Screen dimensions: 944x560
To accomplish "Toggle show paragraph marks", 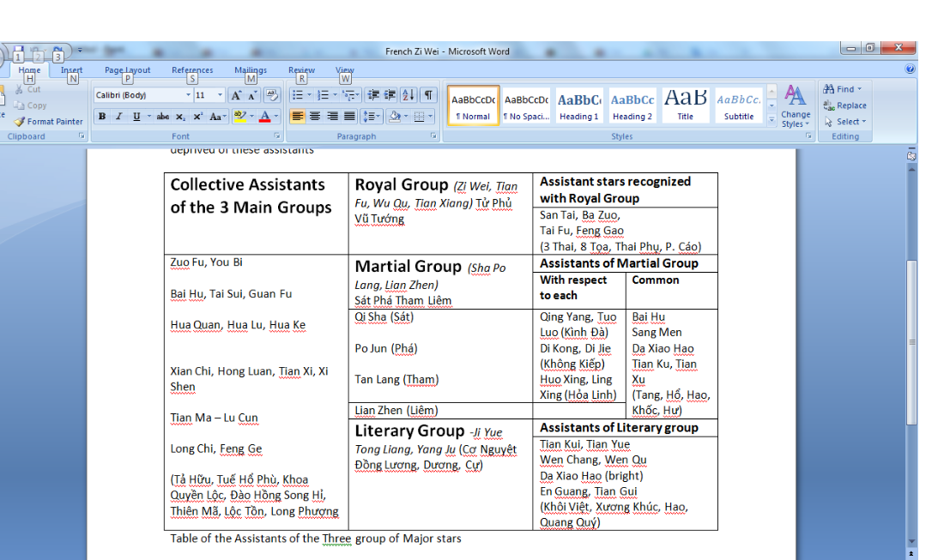I will [427, 95].
